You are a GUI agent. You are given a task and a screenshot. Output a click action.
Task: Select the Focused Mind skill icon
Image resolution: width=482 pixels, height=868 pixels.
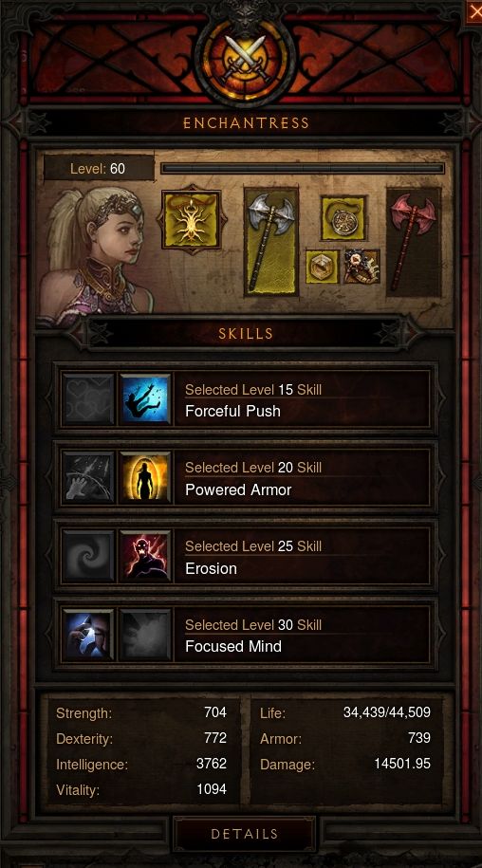coord(88,635)
